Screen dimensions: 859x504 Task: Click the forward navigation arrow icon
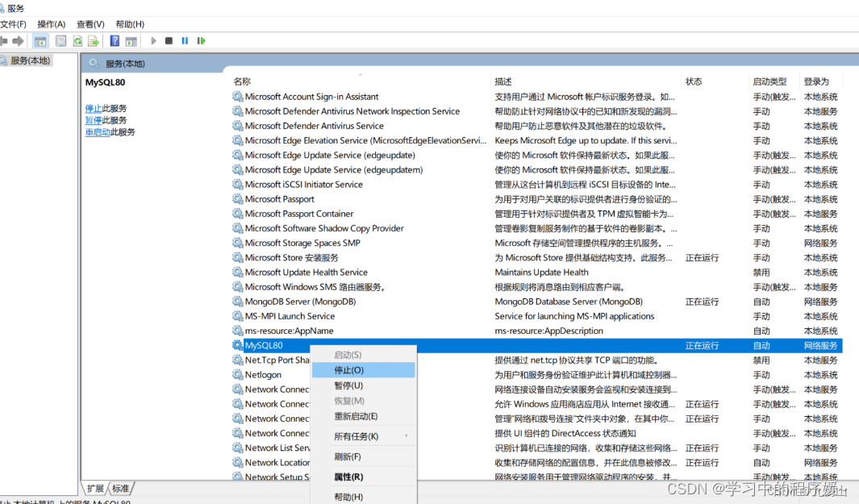[19, 39]
